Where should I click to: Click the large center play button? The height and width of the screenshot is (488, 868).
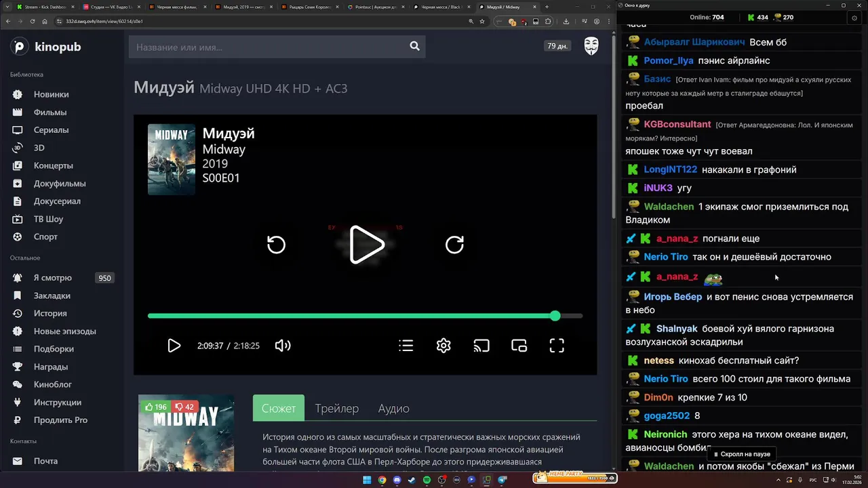point(367,245)
